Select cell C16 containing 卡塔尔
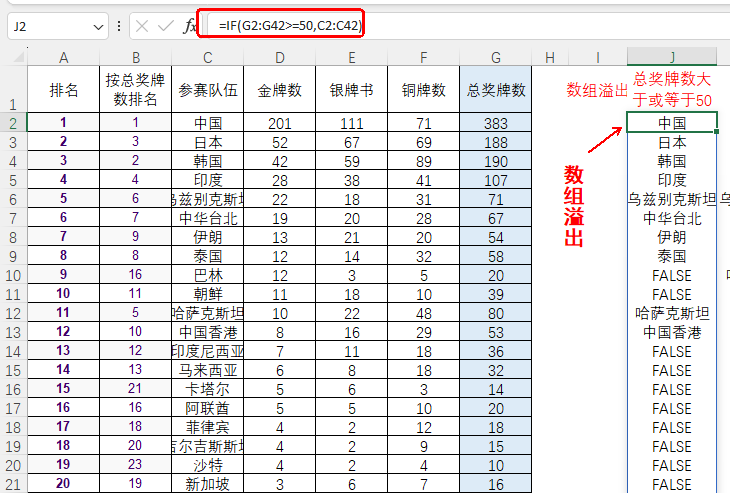 click(208, 389)
